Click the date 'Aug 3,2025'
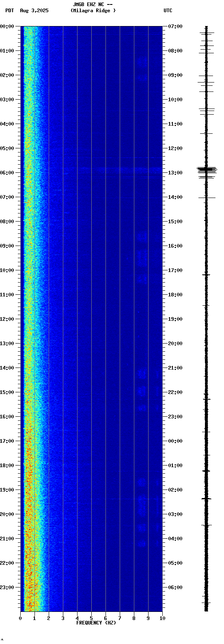Viewport: 224px width, 644px height. pos(34,11)
